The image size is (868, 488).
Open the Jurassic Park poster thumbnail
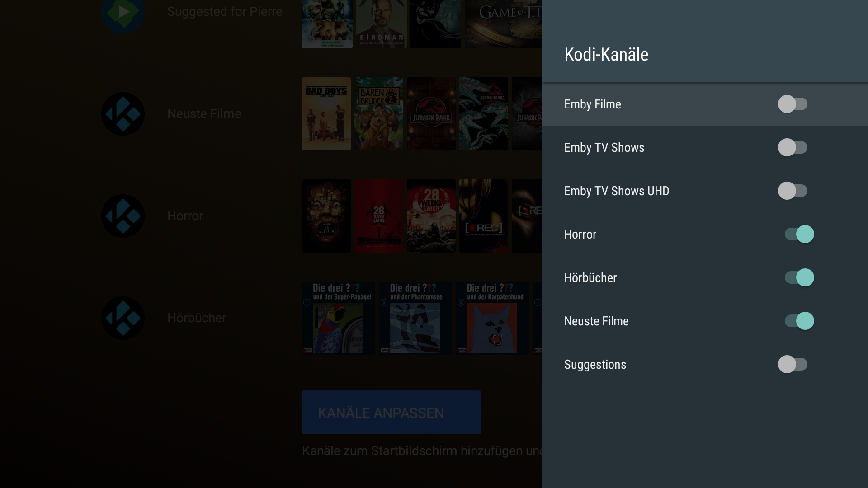(x=431, y=114)
